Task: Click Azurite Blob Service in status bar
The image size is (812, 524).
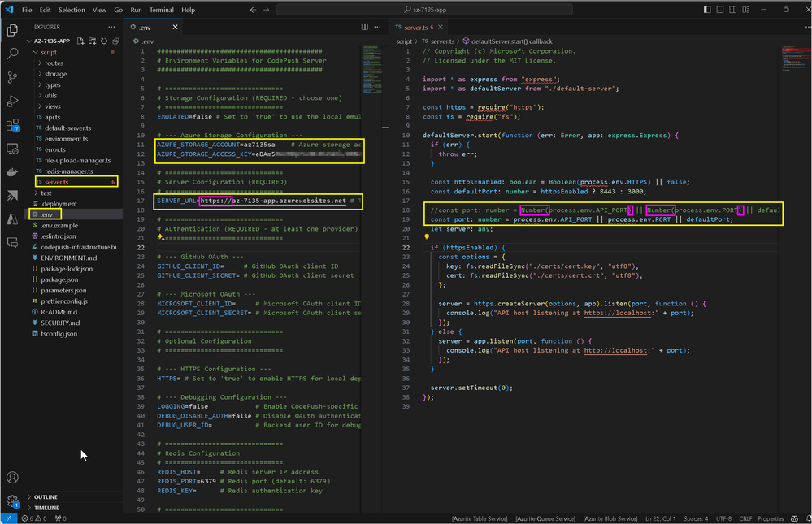Action: click(610, 518)
